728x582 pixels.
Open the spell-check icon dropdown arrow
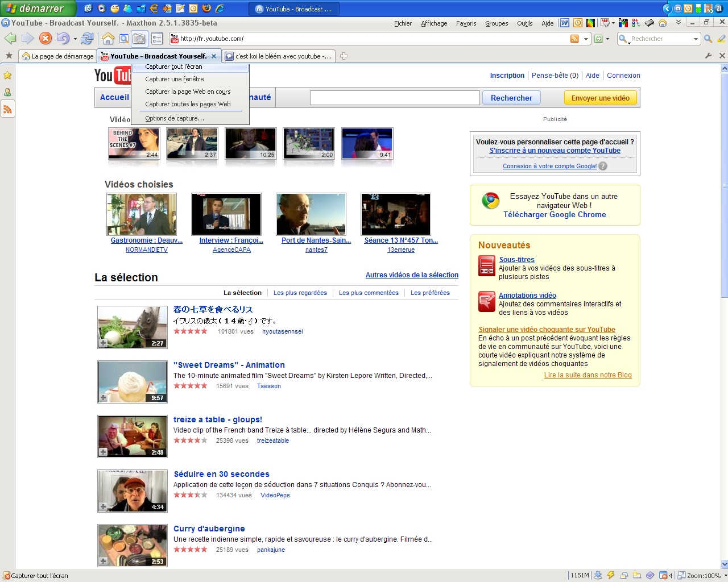(x=613, y=24)
